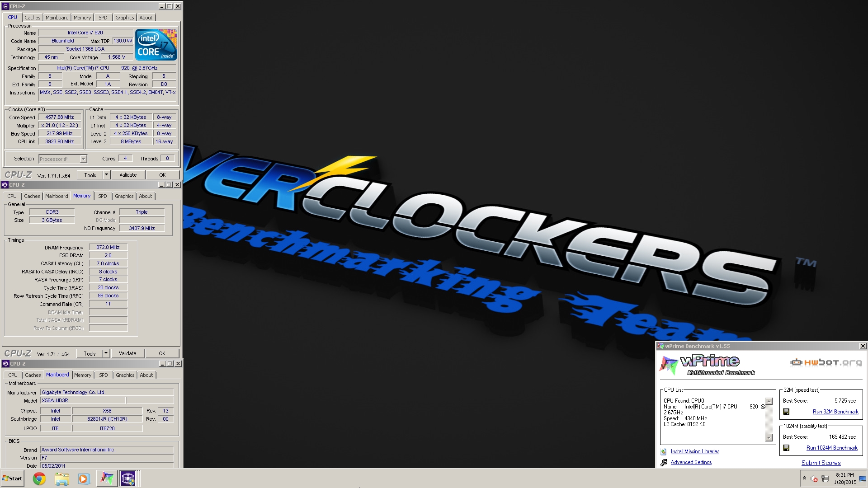Switch to SPD tab in CPU-Z CPU window
The image size is (868, 488).
[x=103, y=18]
